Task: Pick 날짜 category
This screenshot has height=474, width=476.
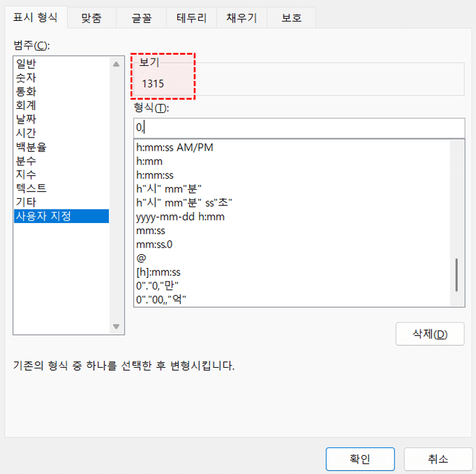Action: coord(61,119)
